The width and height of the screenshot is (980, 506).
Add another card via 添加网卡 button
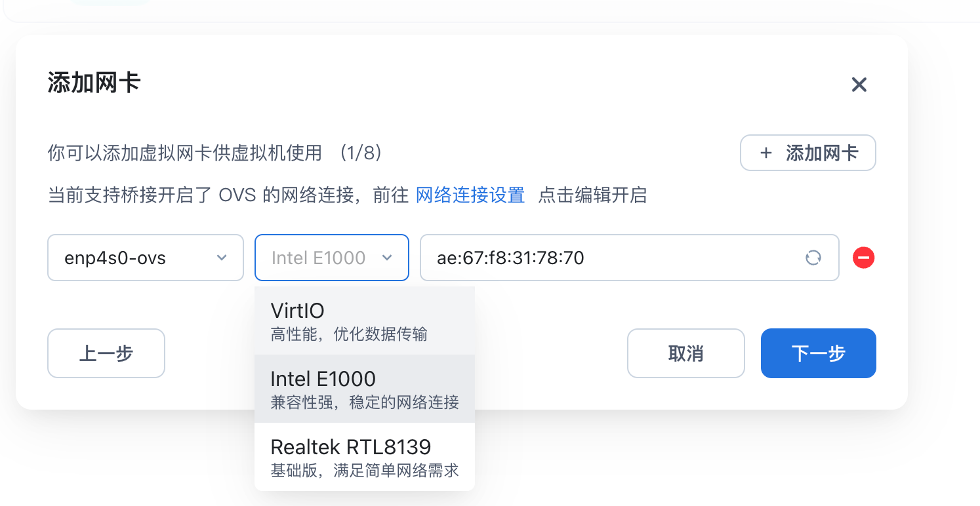point(808,153)
